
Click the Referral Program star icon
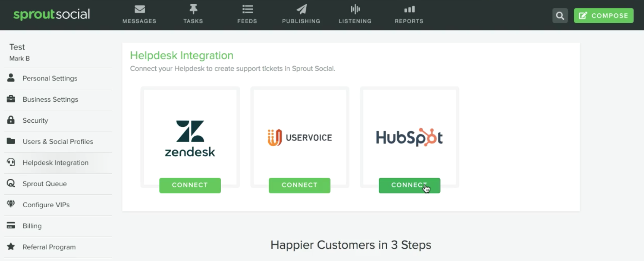coord(11,247)
